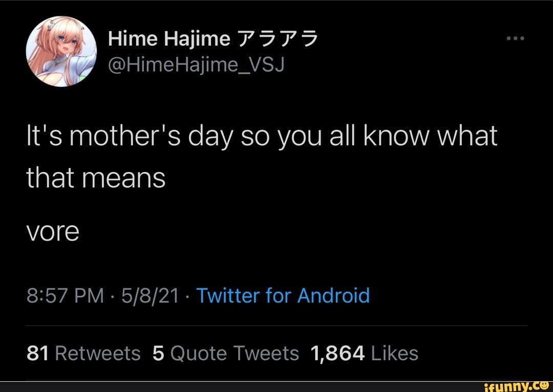Open the three-dot more options menu
This screenshot has width=553, height=392.
516,39
